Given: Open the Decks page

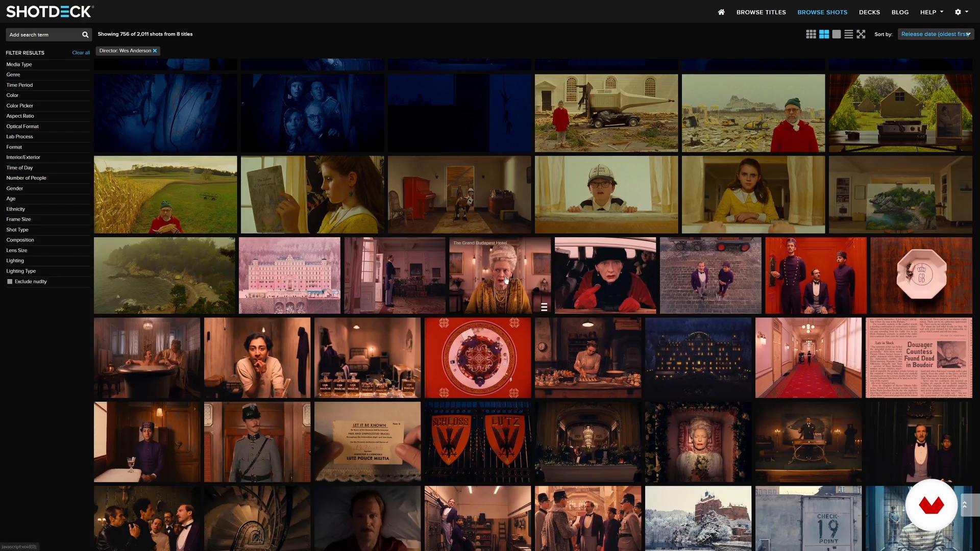Looking at the screenshot, I should 869,12.
